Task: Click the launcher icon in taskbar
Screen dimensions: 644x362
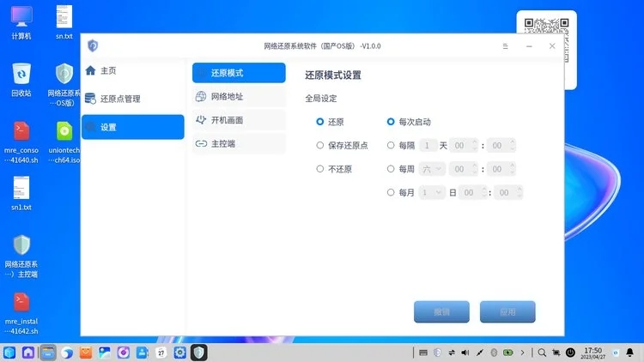Action: coord(10,352)
